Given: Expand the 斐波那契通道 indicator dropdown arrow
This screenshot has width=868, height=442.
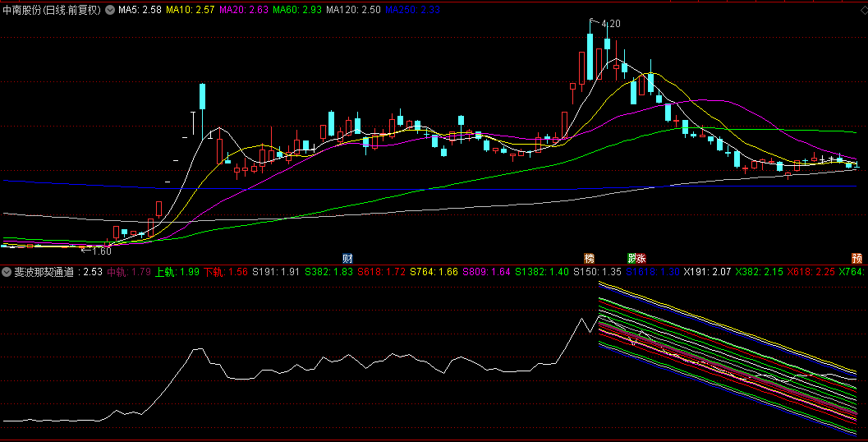Looking at the screenshot, I should click(7, 272).
